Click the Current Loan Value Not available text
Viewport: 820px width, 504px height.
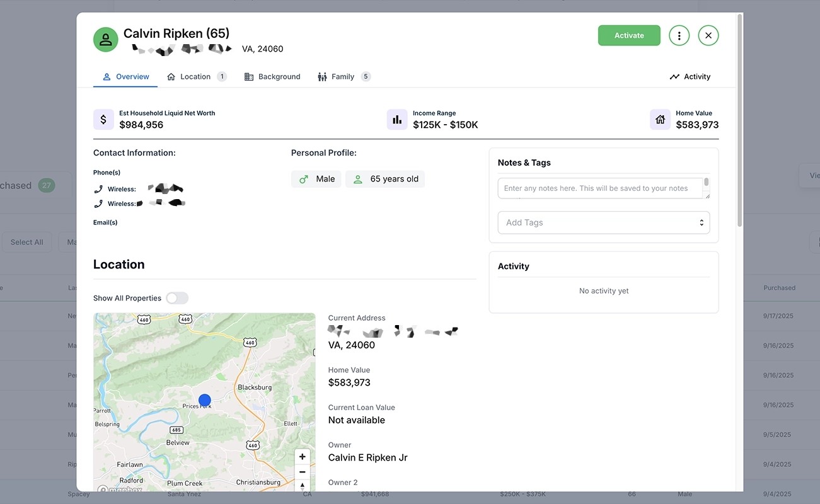(357, 420)
